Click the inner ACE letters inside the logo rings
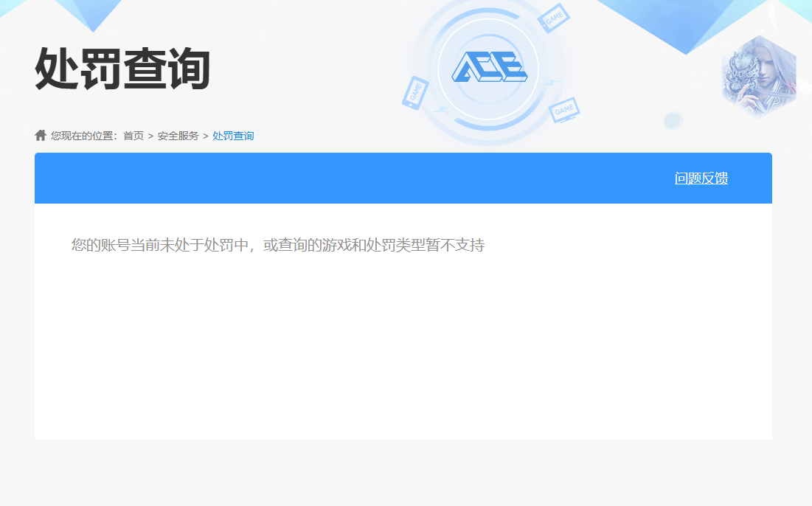 tap(490, 66)
